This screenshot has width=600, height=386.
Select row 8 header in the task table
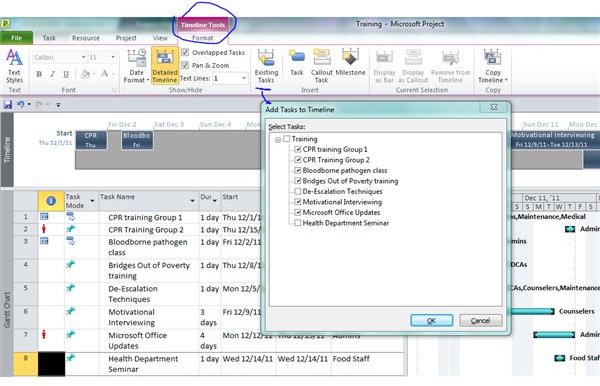[26, 364]
